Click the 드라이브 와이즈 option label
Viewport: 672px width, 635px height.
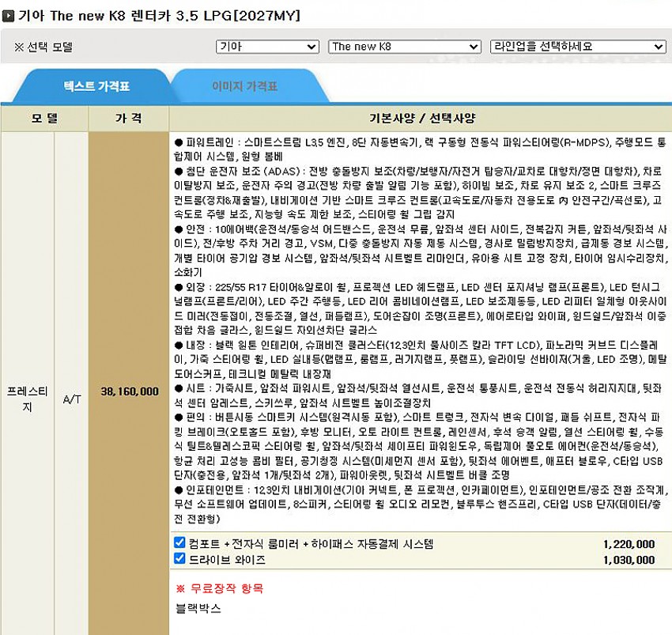(227, 560)
